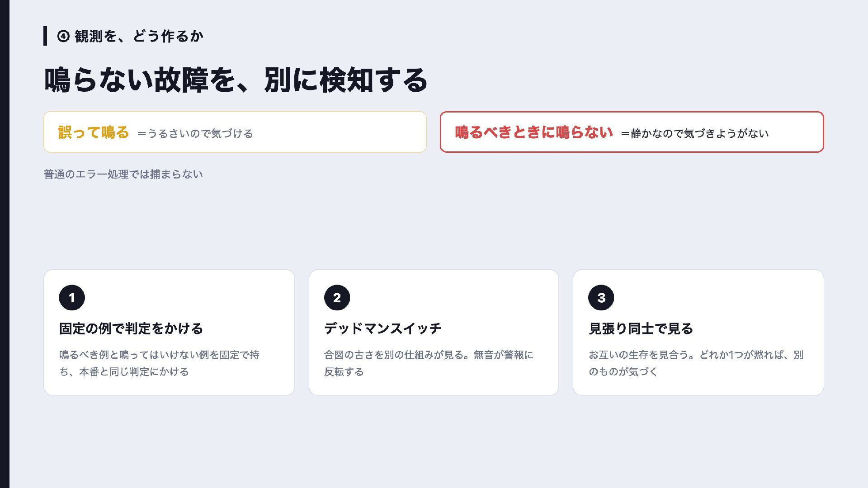The width and height of the screenshot is (868, 488).
Task: Click the description starting お互いの生存を見合う
Action: click(x=696, y=363)
